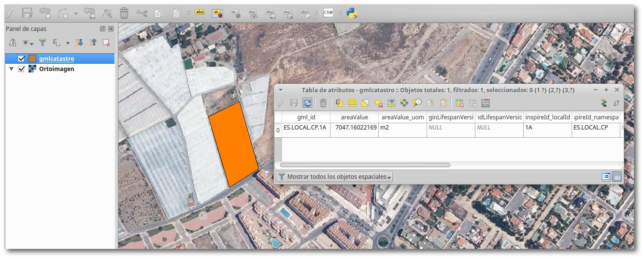Viewport: 644px width, 259px height.
Task: Select features using an expression icon
Action: pyautogui.click(x=339, y=103)
